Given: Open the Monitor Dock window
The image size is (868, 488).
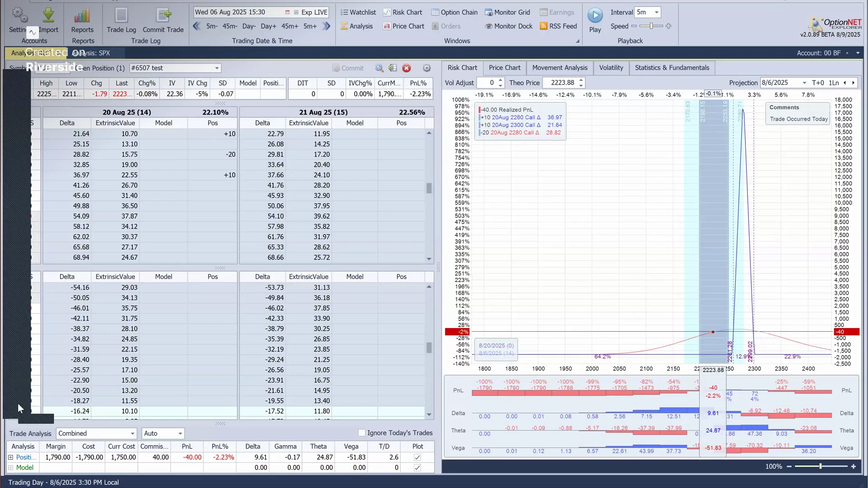Looking at the screenshot, I should coord(509,26).
